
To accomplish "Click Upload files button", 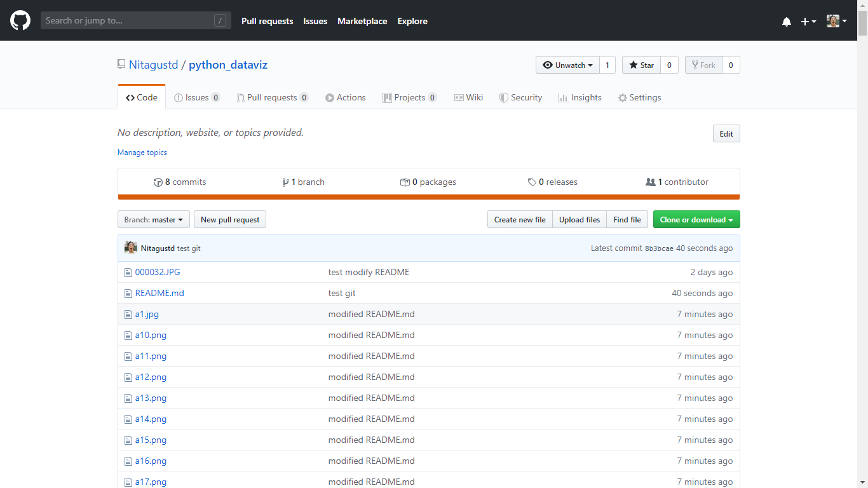I will pos(580,219).
